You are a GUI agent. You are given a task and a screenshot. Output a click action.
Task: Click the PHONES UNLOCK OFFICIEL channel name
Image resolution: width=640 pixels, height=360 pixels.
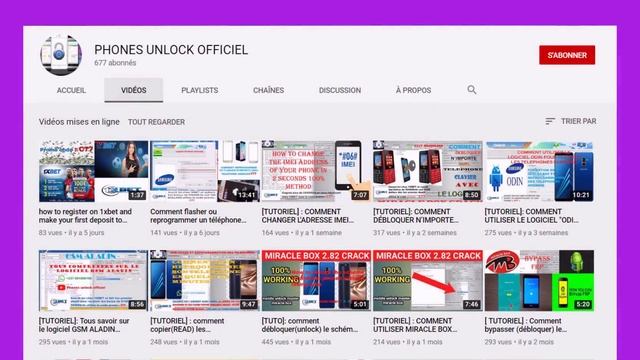pos(171,50)
